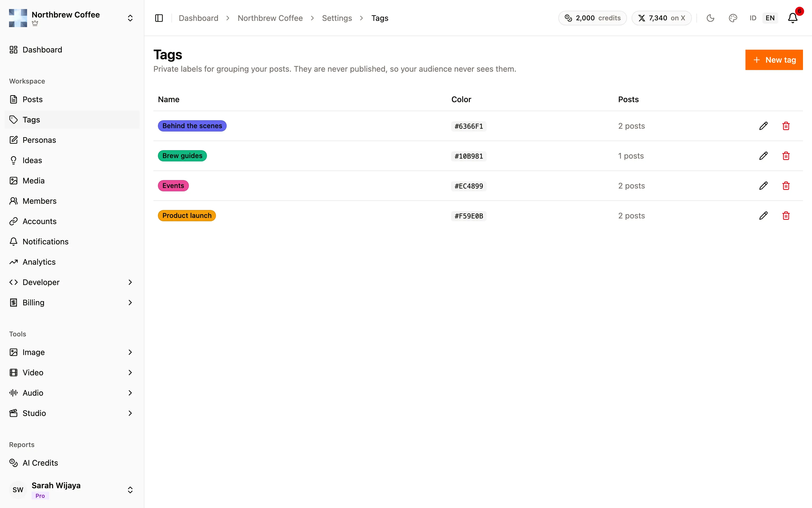Open the workspace switcher Northbrew Coffee
The height and width of the screenshot is (508, 812).
click(72, 18)
